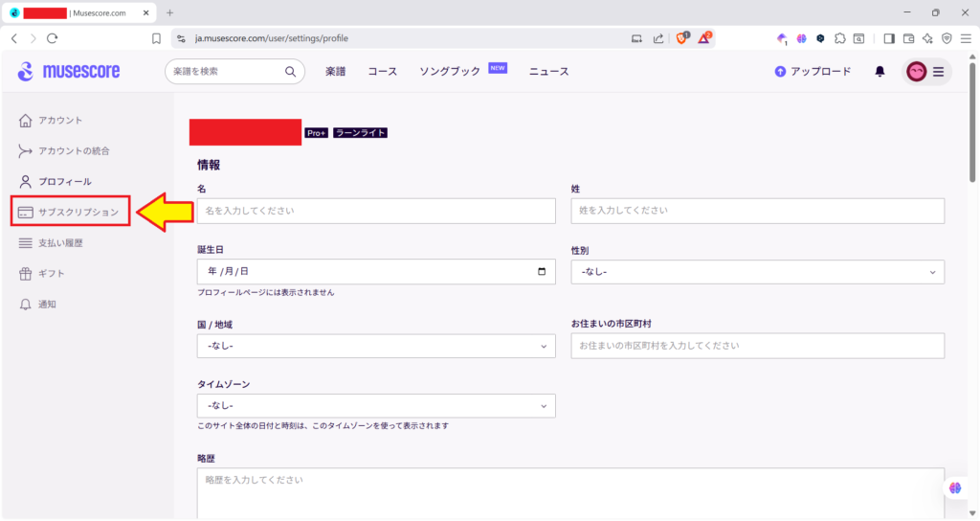Click the floating brain assistant icon

(x=954, y=487)
